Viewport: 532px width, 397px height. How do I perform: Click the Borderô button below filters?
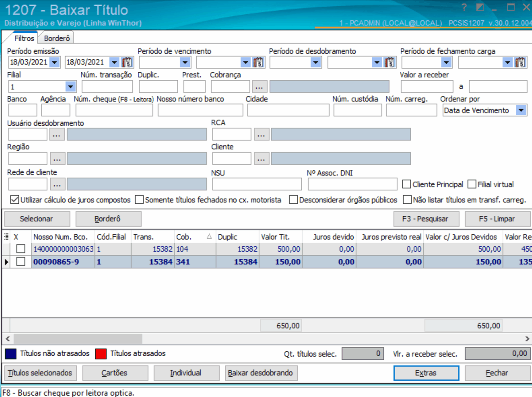coord(108,219)
